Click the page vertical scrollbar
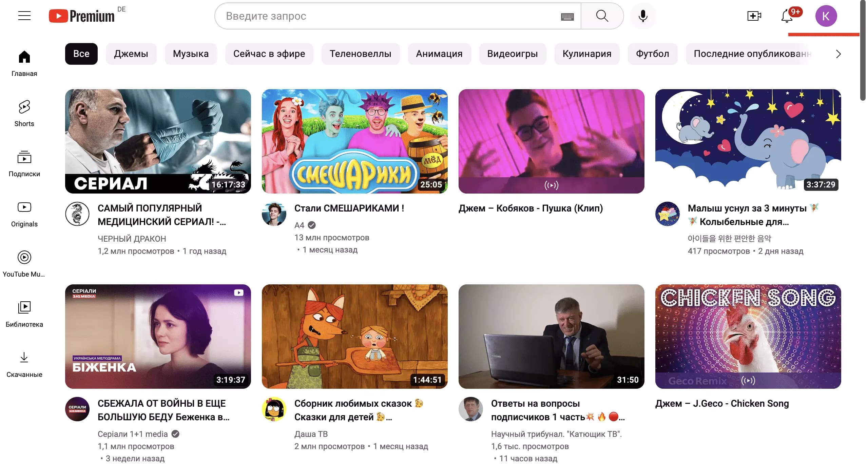Image resolution: width=868 pixels, height=464 pixels. pyautogui.click(x=863, y=51)
